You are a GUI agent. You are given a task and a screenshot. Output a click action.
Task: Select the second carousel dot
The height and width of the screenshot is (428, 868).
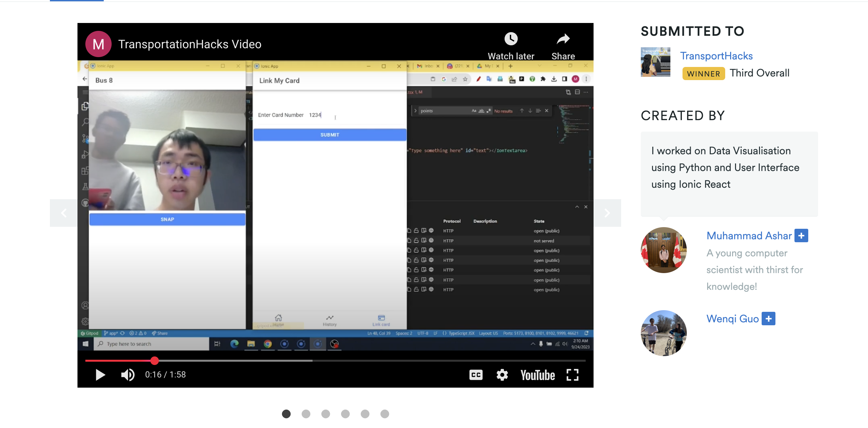306,414
